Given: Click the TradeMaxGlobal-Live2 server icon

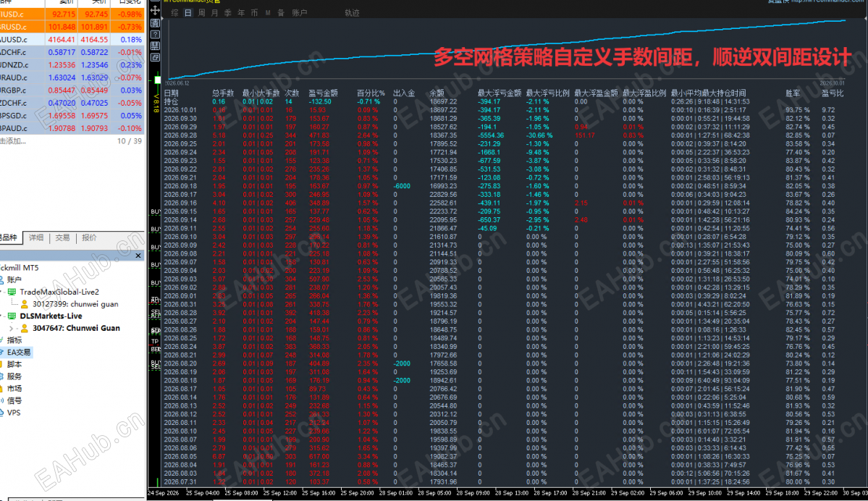Looking at the screenshot, I should [x=12, y=292].
